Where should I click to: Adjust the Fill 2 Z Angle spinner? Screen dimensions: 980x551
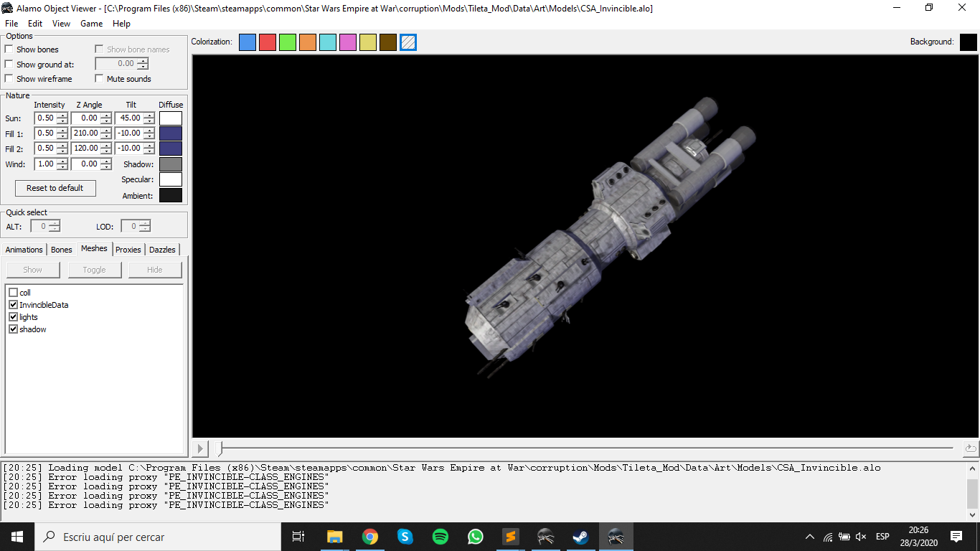point(106,149)
